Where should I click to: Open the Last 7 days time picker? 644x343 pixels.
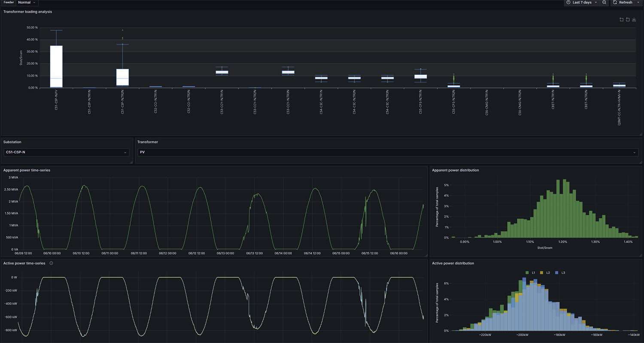[581, 3]
